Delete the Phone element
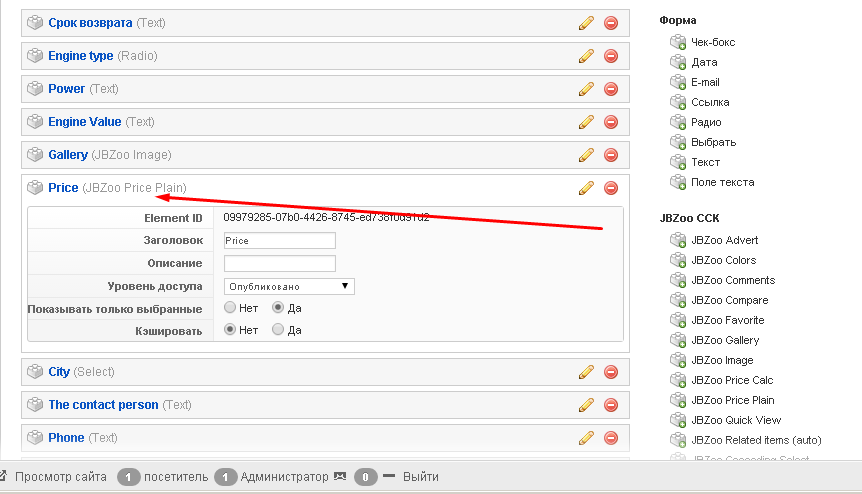The image size is (862, 494). (611, 438)
